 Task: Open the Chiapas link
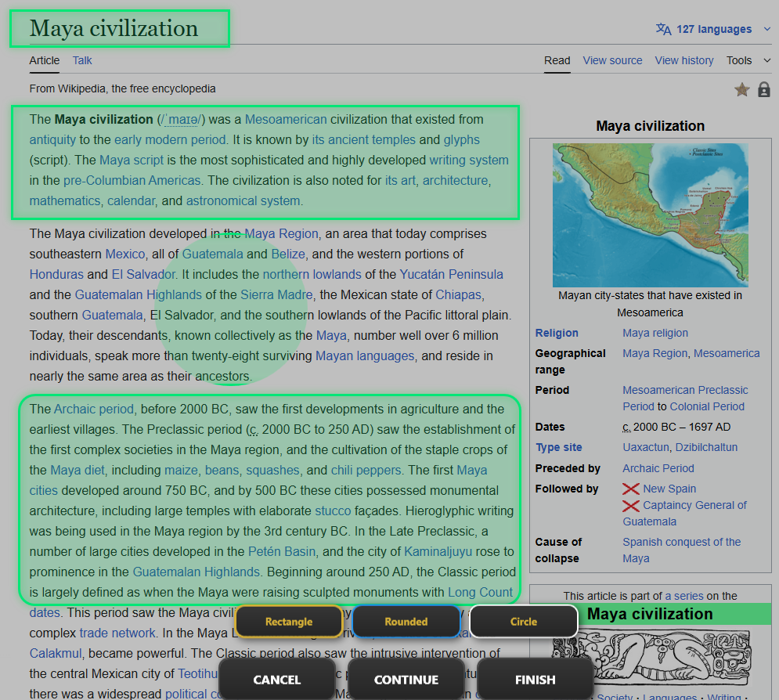(x=458, y=295)
